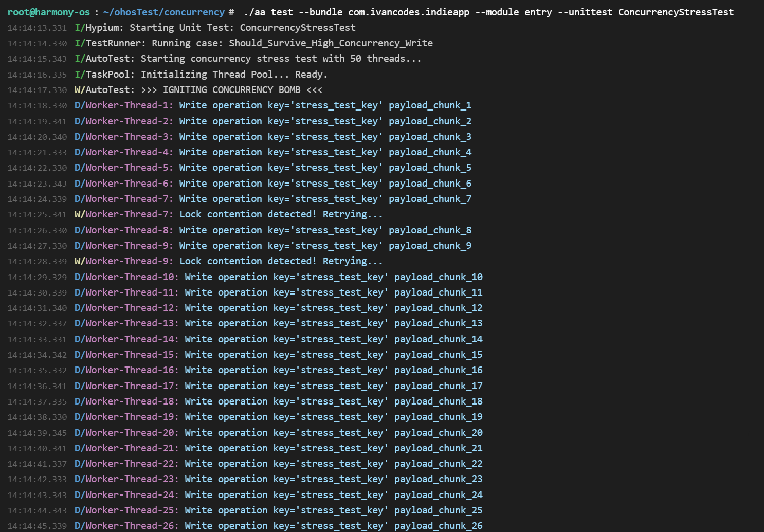Image resolution: width=764 pixels, height=532 pixels.
Task: Select the com.ivancodes.indieapp bundle name
Action: click(409, 12)
